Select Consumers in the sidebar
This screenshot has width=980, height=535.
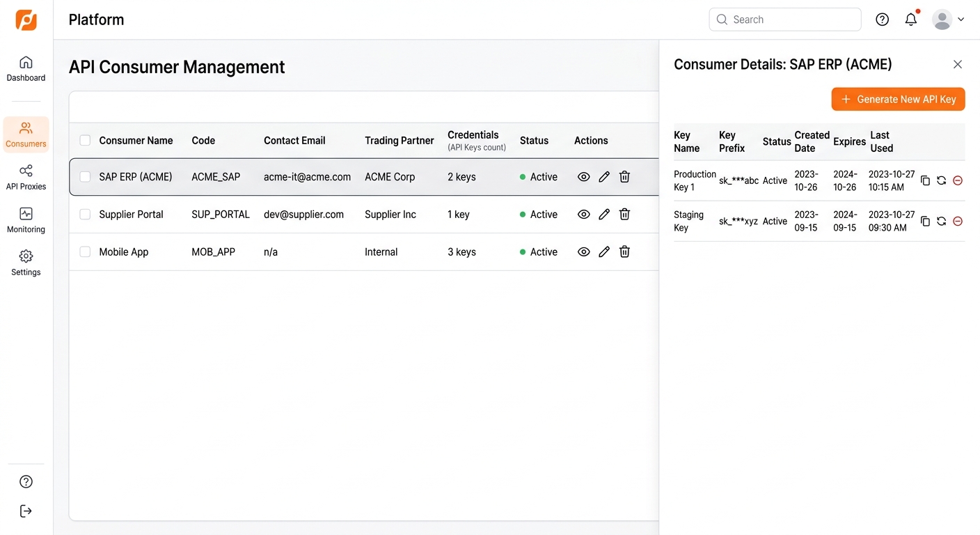tap(26, 135)
